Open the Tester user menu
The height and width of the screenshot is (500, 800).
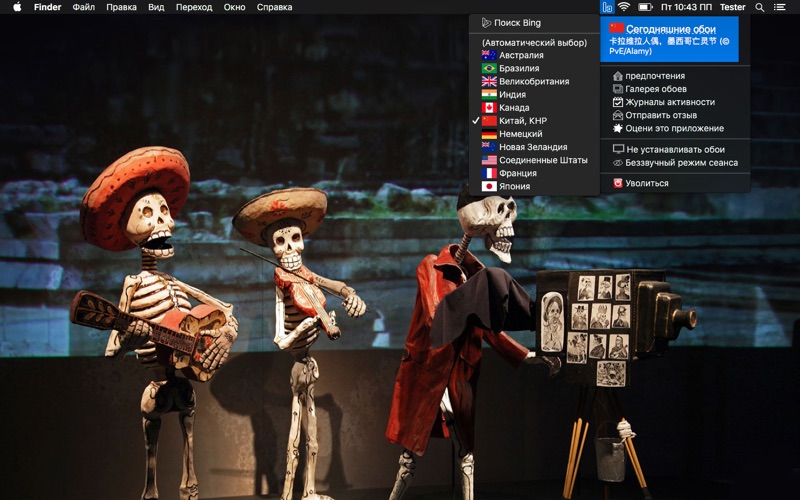coord(733,7)
